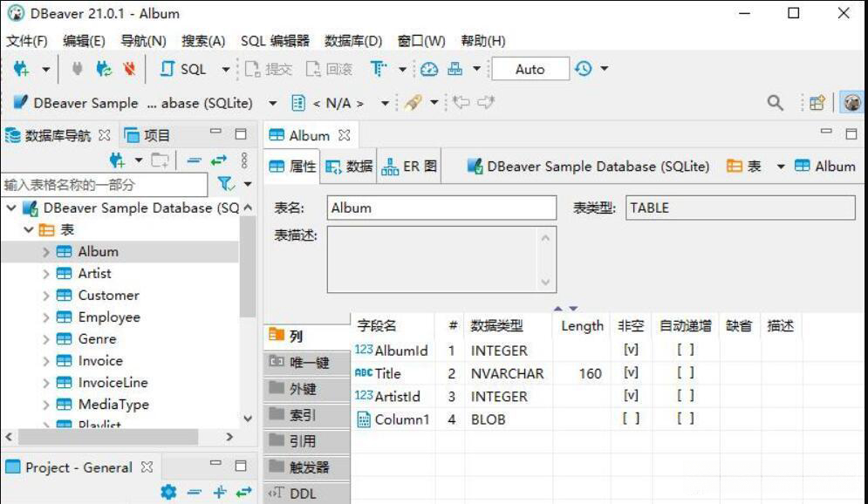868x504 pixels.
Task: Switch to the 项目 tab
Action: pos(147,135)
